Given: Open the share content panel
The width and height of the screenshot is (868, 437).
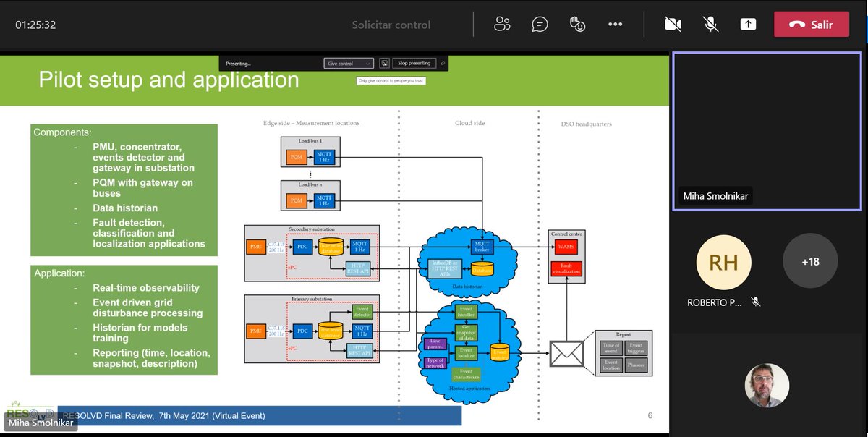Looking at the screenshot, I should (748, 24).
